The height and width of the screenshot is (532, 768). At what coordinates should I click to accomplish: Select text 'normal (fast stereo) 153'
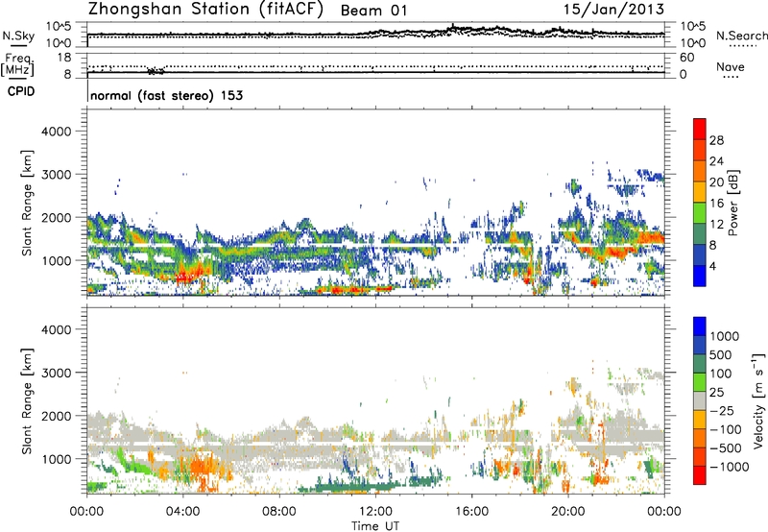166,95
